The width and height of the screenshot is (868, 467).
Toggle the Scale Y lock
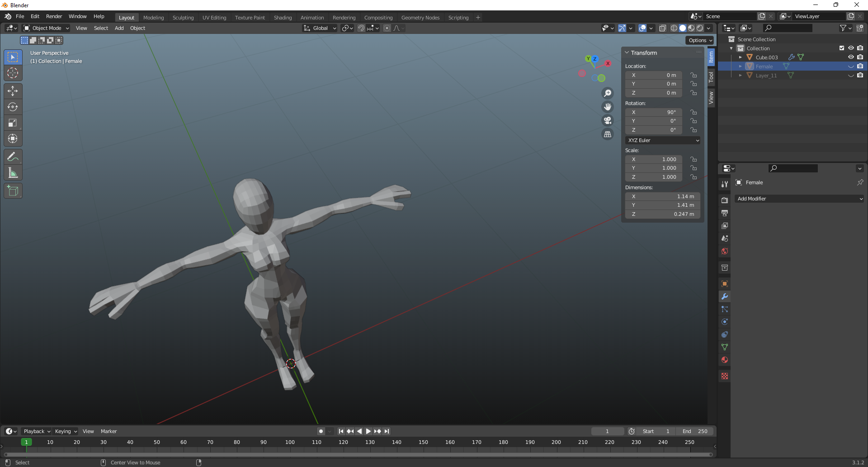693,168
